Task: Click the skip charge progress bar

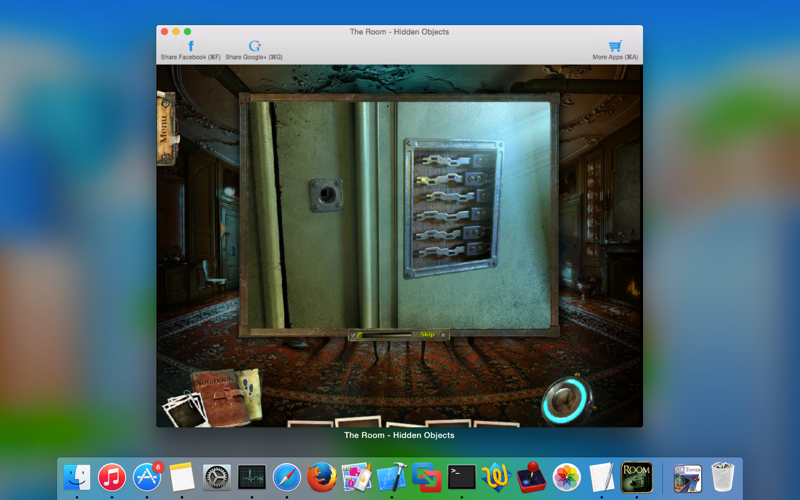Action: point(384,335)
